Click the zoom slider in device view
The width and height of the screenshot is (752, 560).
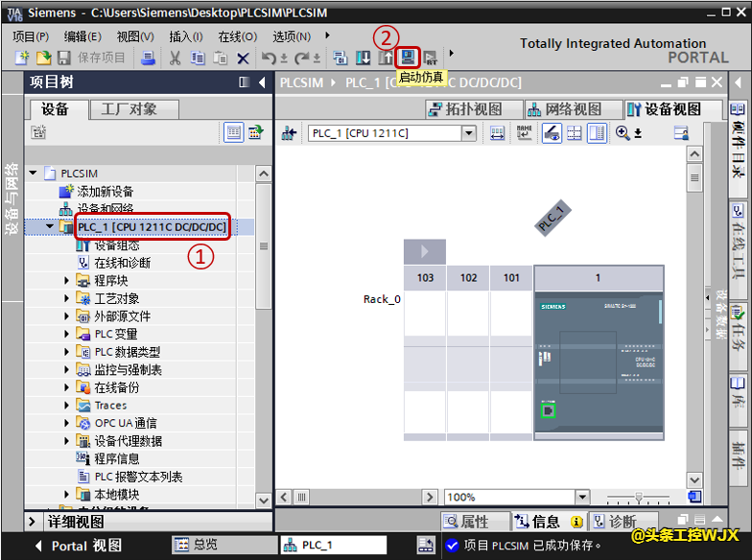(640, 497)
